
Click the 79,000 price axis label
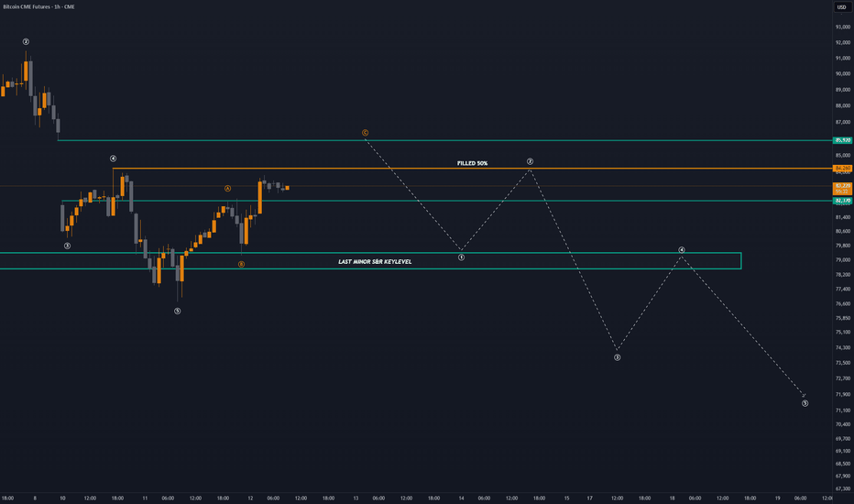tap(843, 260)
